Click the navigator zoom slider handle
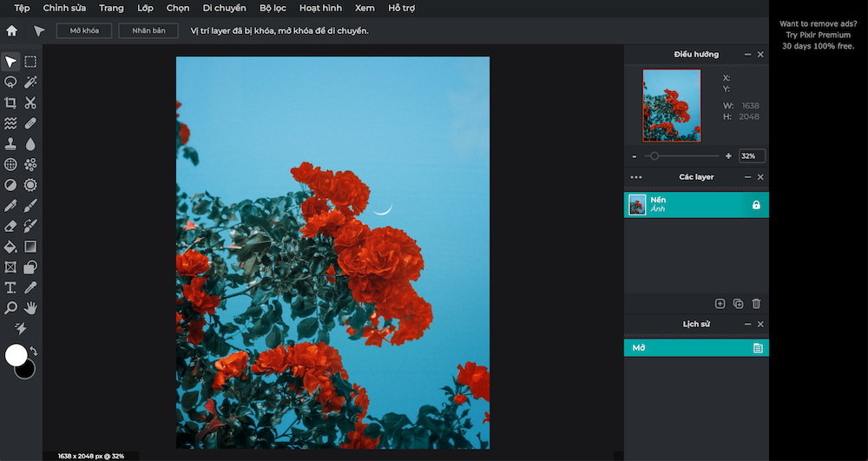 (654, 156)
